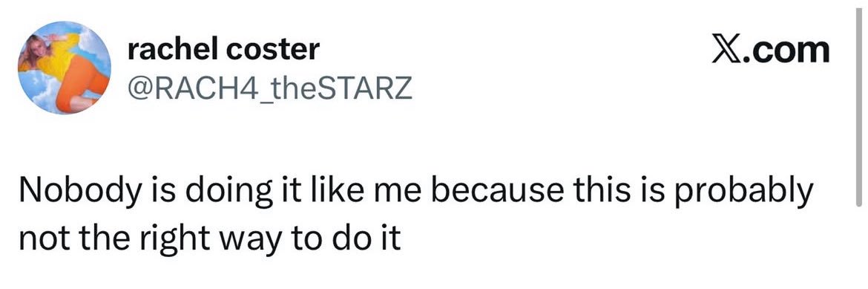The width and height of the screenshot is (868, 289).
Task: Open rachel coster's profile picture
Action: pos(65,68)
